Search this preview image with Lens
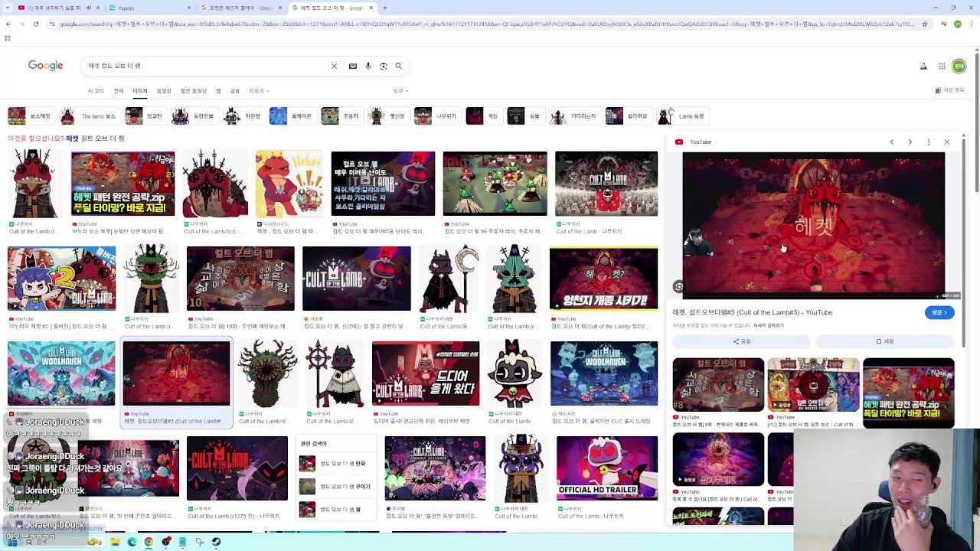This screenshot has width=980, height=551. coord(678,287)
